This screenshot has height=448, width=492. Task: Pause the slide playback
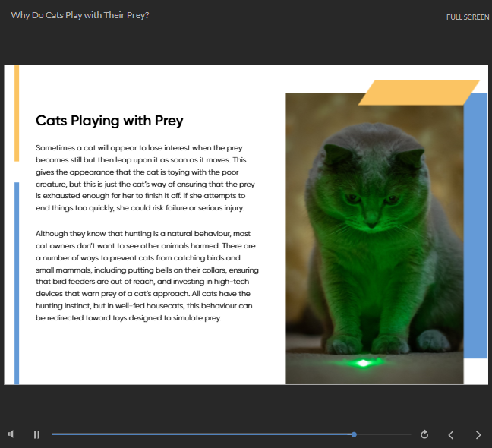point(36,434)
